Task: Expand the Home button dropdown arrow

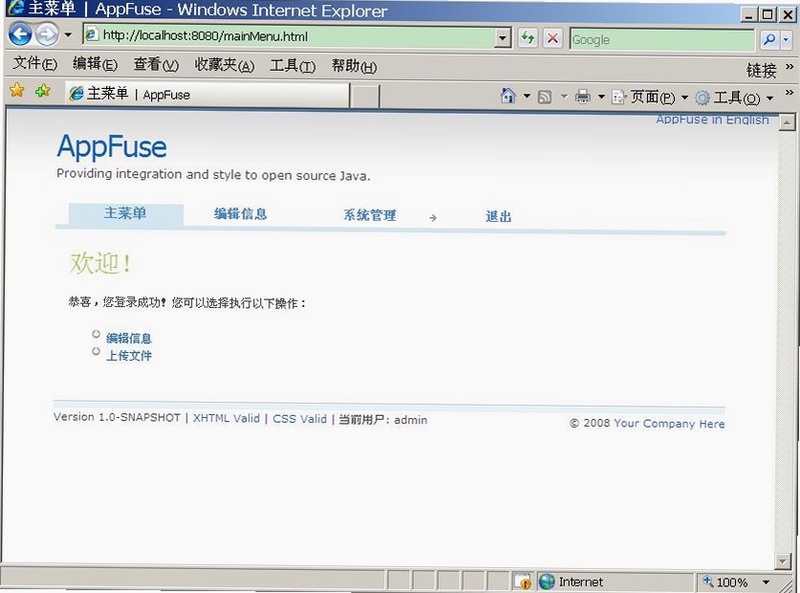Action: coord(527,96)
